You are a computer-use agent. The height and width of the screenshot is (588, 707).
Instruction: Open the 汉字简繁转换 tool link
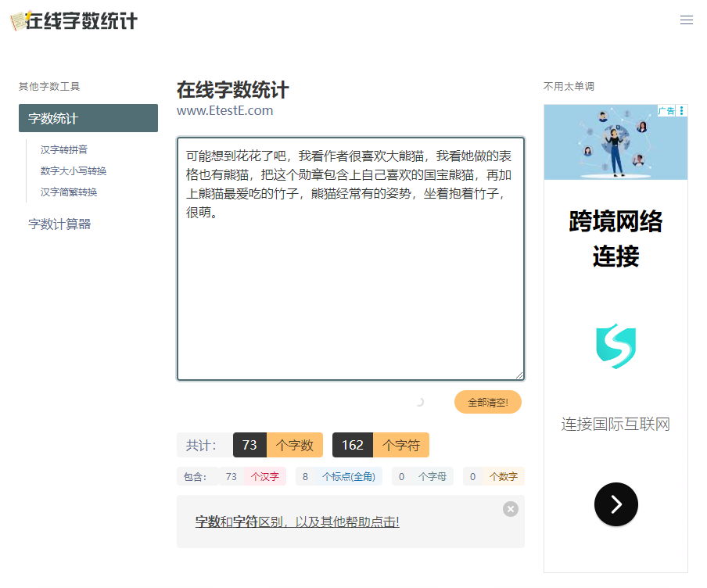pos(69,192)
